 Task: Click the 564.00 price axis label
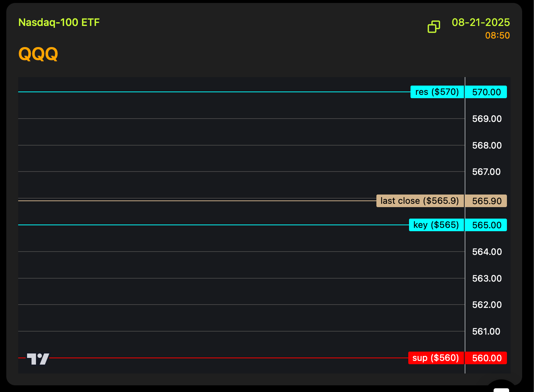click(x=487, y=252)
